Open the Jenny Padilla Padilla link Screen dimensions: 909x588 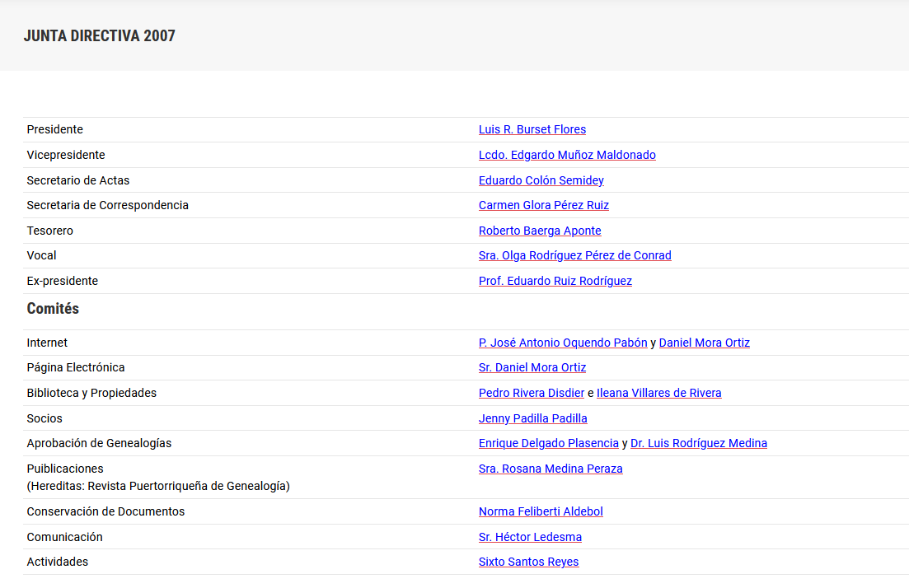pyautogui.click(x=532, y=418)
